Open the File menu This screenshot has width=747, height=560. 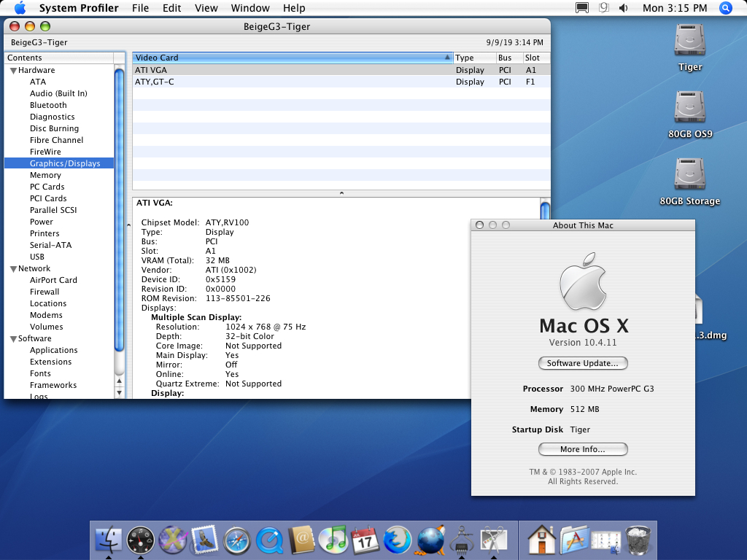point(140,8)
